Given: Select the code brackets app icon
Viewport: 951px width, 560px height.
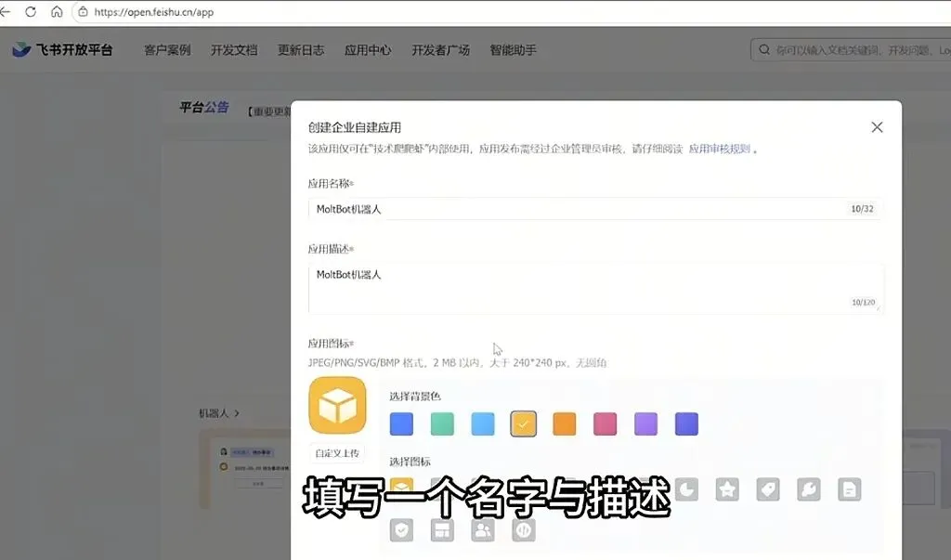Looking at the screenshot, I should pyautogui.click(x=524, y=530).
